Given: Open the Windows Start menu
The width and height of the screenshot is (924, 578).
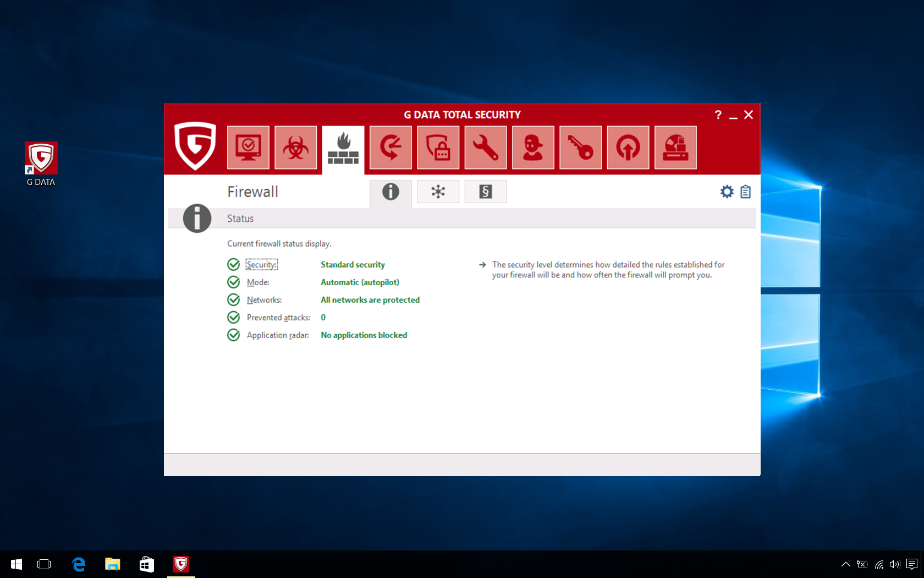Looking at the screenshot, I should (x=16, y=564).
